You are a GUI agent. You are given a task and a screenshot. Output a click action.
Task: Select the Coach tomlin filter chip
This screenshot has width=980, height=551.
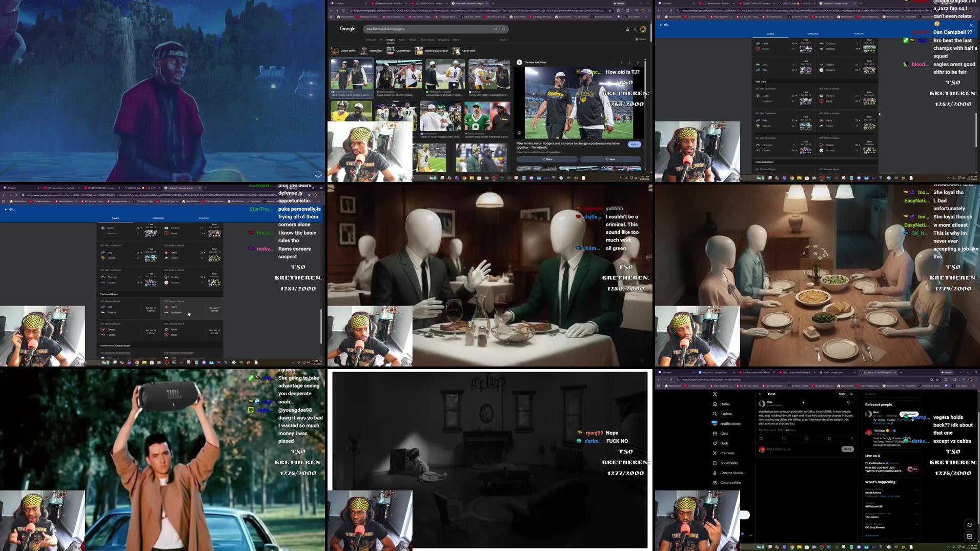tap(348, 51)
